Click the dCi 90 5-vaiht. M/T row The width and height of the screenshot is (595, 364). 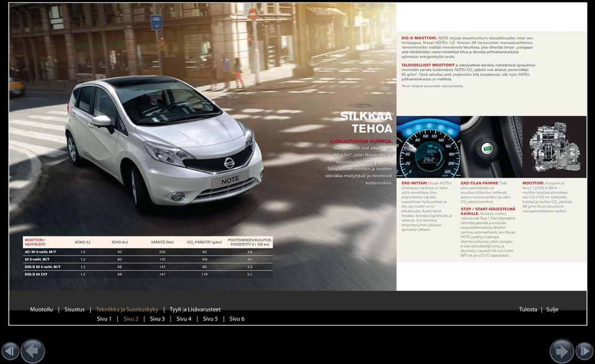click(148, 252)
